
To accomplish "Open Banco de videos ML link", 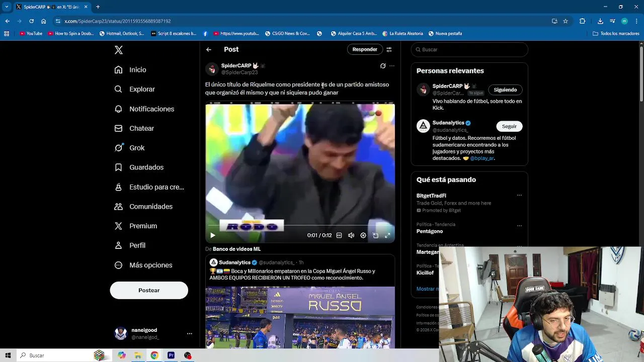I will click(x=236, y=249).
